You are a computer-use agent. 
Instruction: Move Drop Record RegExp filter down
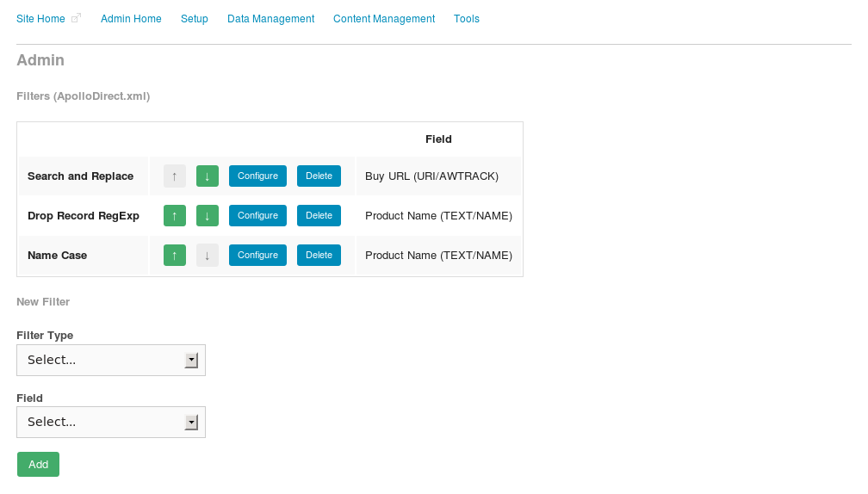point(207,216)
